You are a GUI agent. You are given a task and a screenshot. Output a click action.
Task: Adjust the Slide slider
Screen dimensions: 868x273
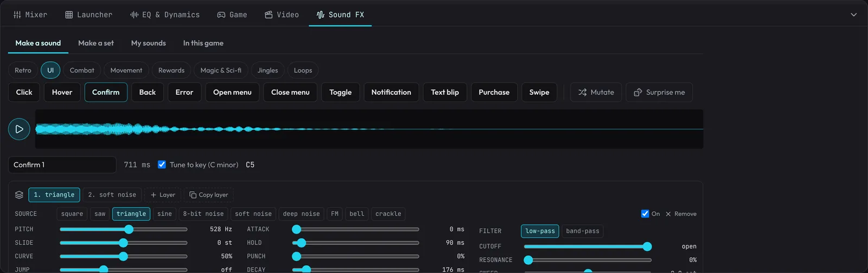tap(124, 243)
